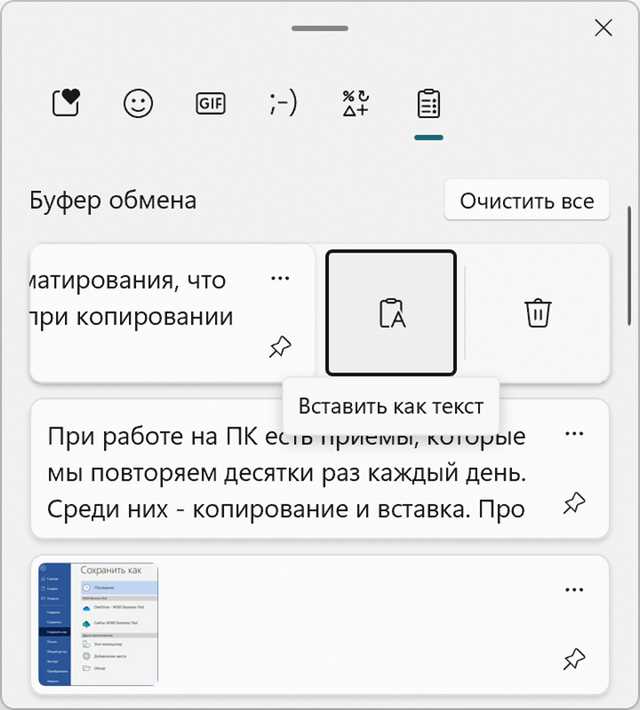Paste the Сохранить как screenshot thumbnail
The image size is (640, 710).
coord(98,624)
